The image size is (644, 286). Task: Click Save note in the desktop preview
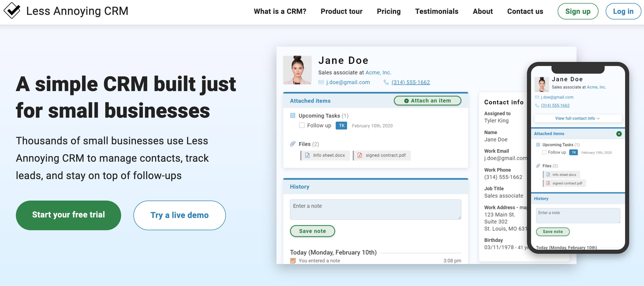click(313, 231)
